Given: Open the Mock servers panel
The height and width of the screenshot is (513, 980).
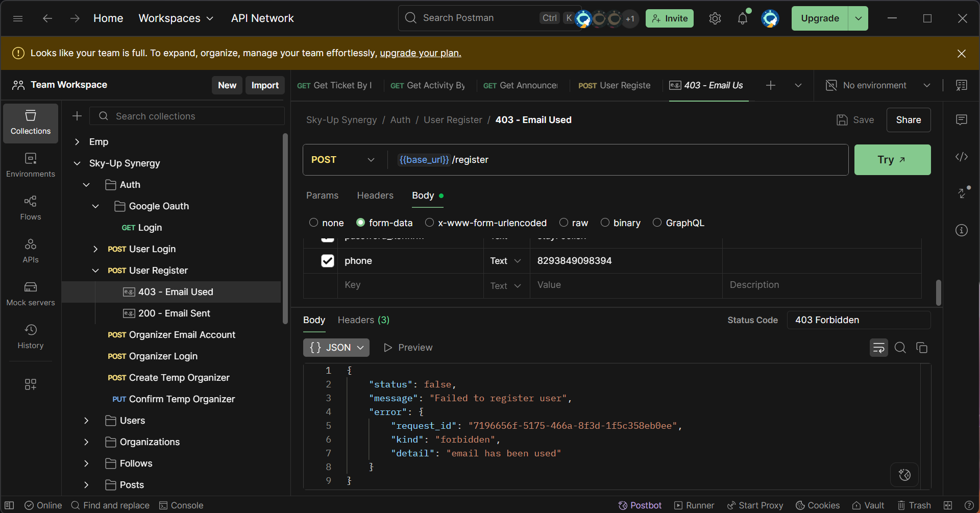Looking at the screenshot, I should (x=31, y=294).
